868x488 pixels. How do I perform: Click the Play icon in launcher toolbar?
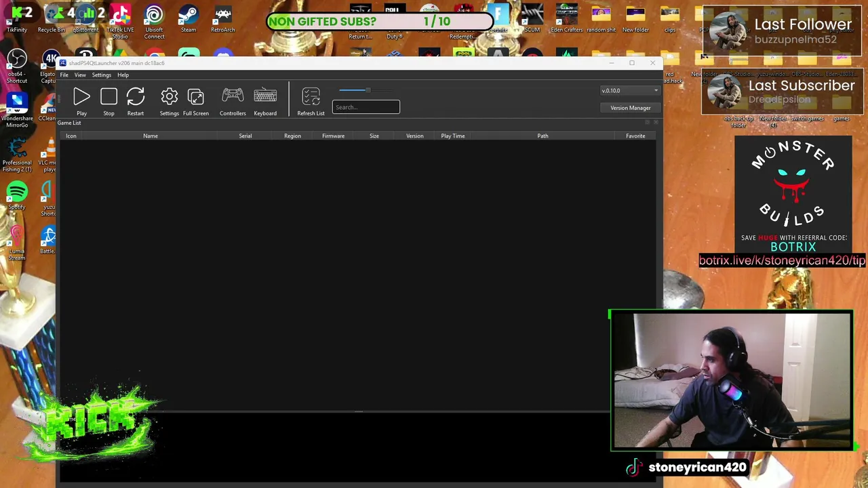click(x=81, y=97)
